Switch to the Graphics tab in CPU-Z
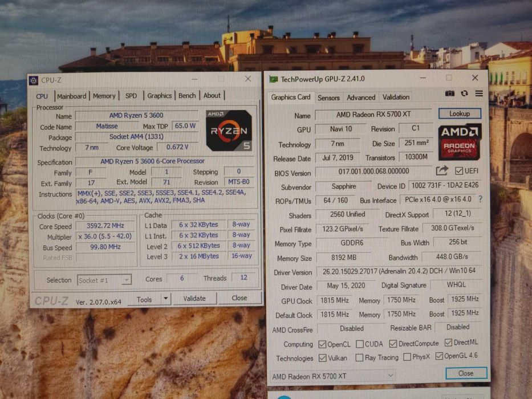 160,96
